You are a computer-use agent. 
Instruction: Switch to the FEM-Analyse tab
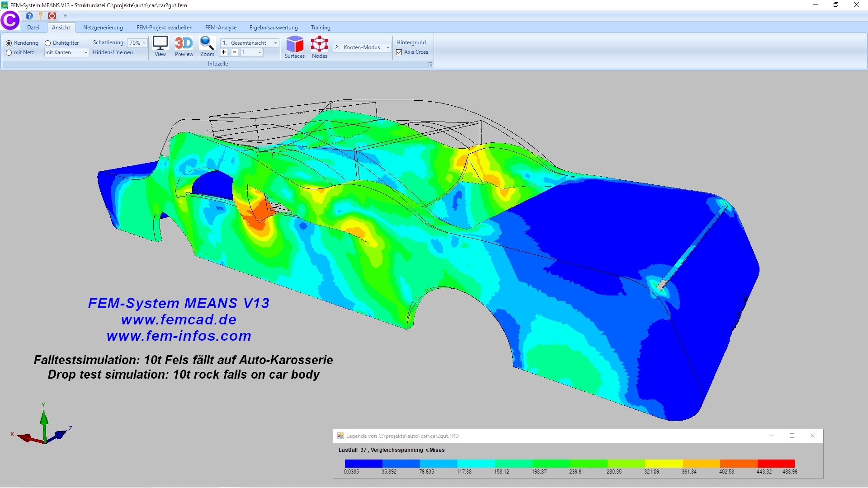(221, 28)
